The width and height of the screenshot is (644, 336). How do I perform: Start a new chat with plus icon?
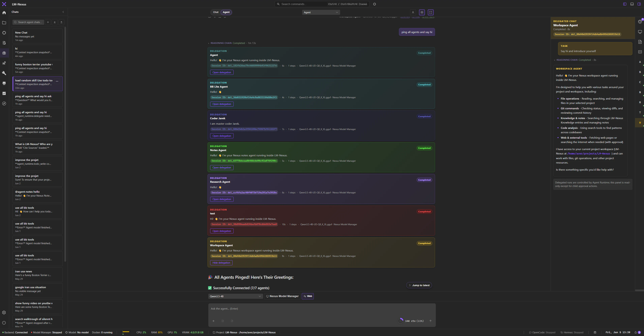48,22
